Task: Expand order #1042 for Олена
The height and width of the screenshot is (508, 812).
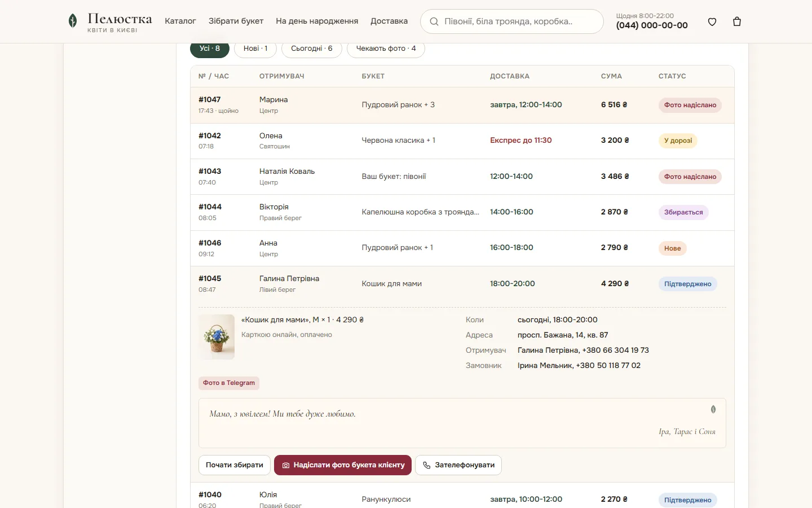Action: pos(462,141)
